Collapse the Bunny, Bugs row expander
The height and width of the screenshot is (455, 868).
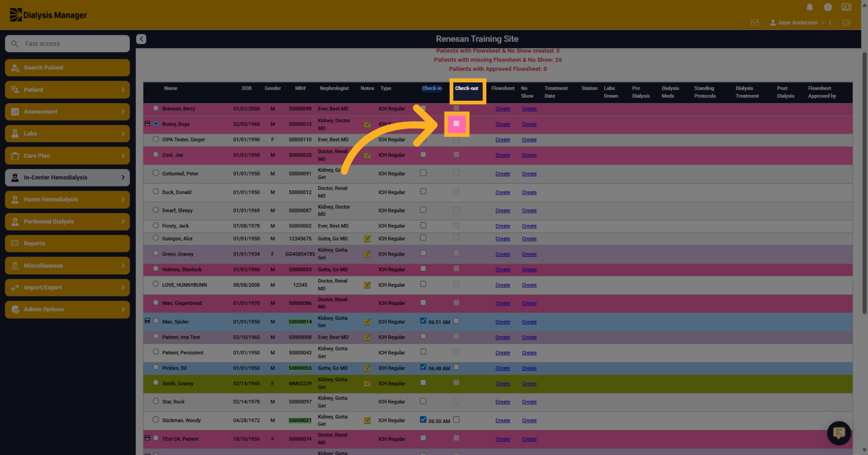point(147,123)
